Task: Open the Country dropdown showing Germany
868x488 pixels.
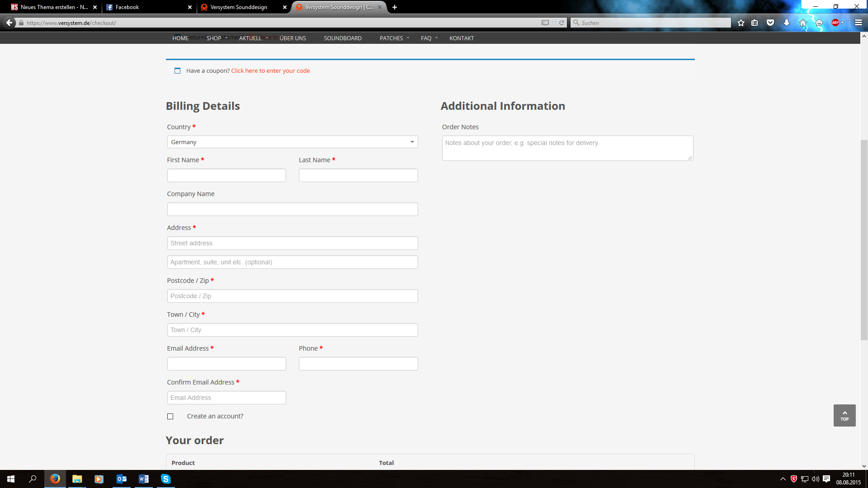Action: point(292,142)
